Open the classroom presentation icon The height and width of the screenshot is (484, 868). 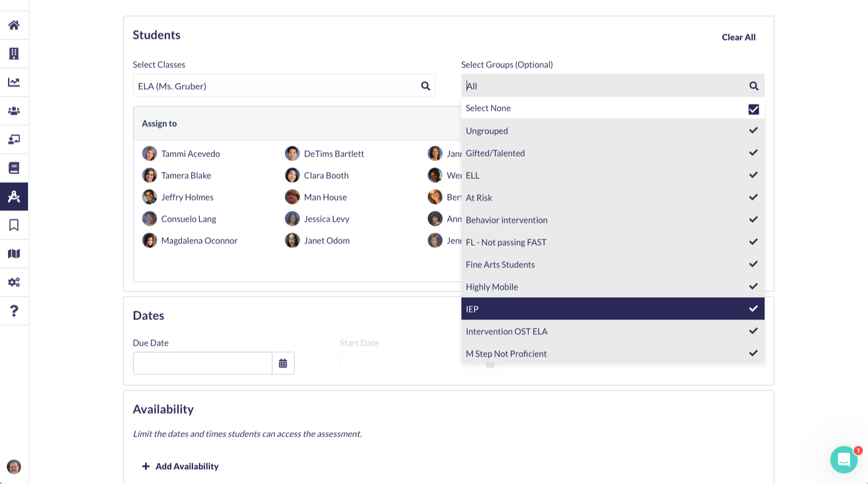tap(14, 139)
